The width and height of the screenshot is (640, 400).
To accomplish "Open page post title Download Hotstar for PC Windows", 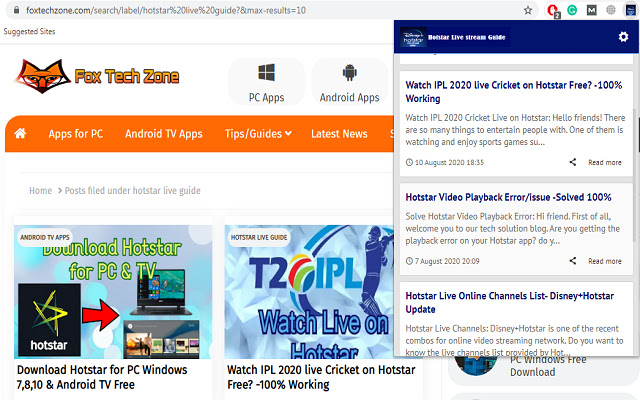I will pos(102,377).
